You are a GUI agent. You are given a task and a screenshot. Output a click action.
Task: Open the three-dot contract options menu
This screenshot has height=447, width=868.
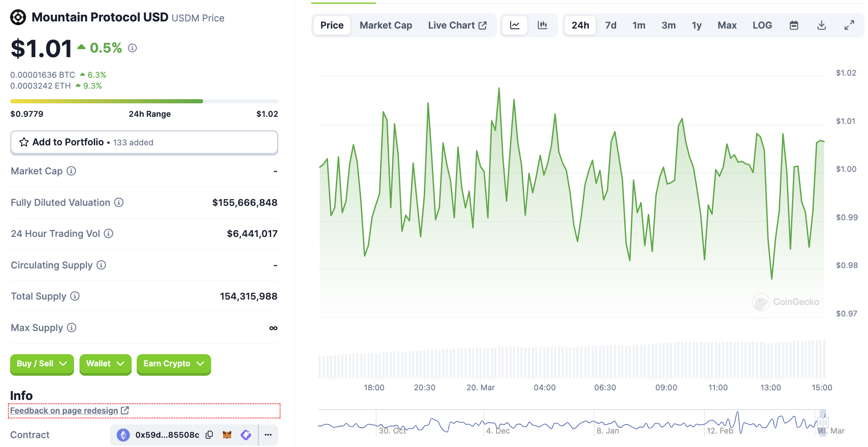pos(268,435)
